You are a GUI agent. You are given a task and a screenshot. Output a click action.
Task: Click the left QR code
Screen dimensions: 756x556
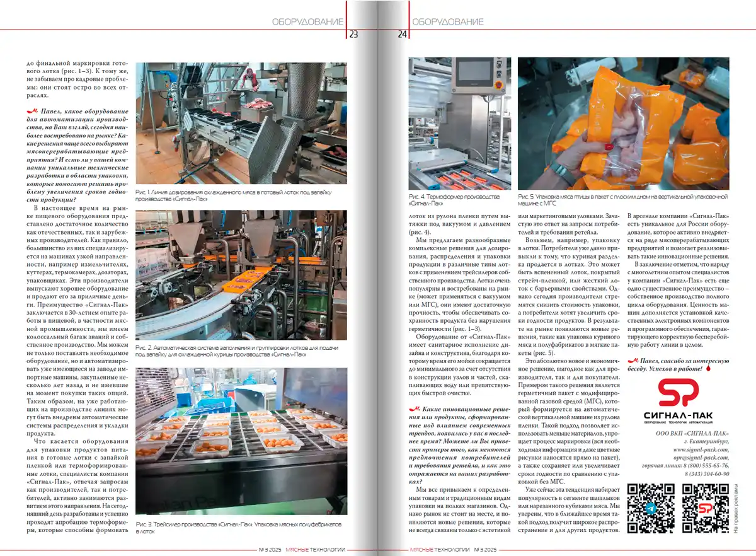[x=651, y=508]
